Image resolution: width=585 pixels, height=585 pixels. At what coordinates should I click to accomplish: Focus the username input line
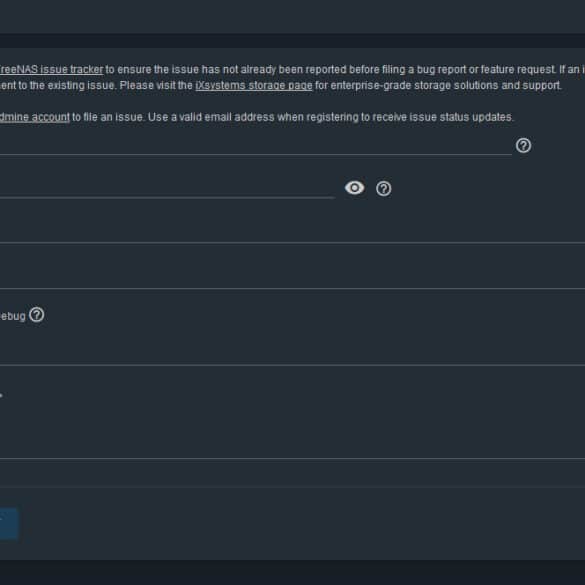(x=256, y=146)
